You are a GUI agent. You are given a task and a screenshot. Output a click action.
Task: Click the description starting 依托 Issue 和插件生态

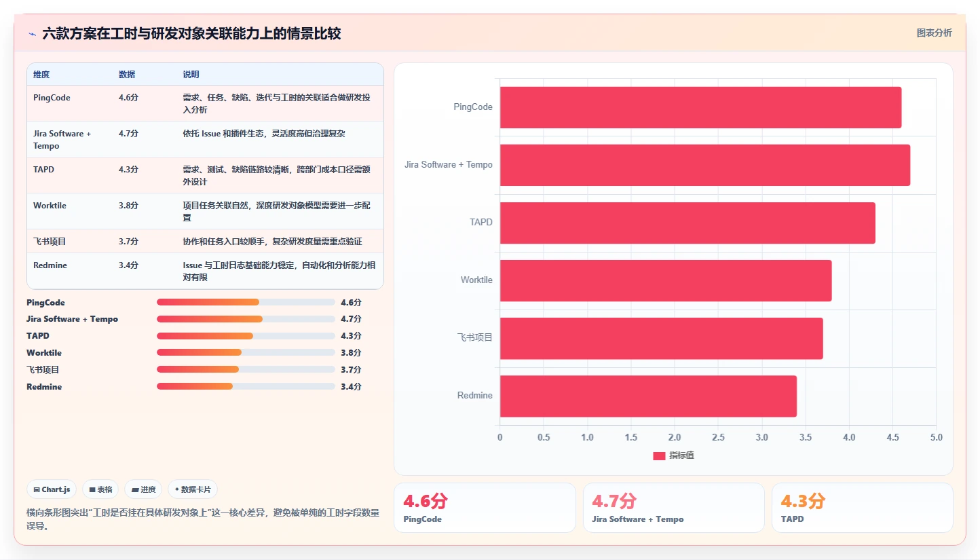(x=264, y=134)
